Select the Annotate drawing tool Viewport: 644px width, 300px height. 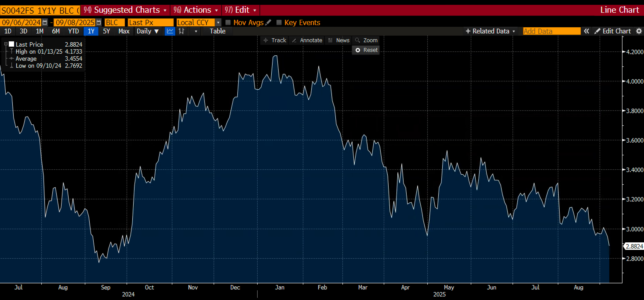[x=307, y=40]
